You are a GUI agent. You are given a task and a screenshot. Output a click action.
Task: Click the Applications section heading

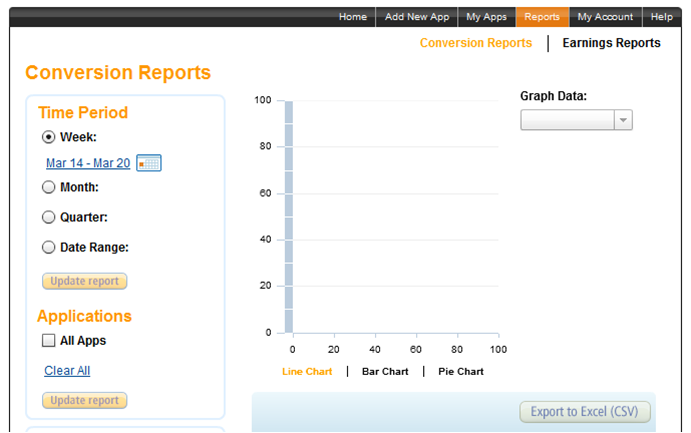pyautogui.click(x=85, y=316)
